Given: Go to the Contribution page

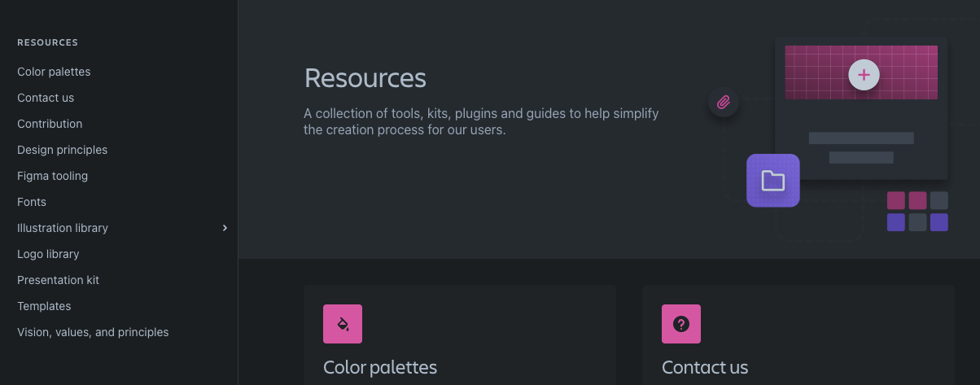Looking at the screenshot, I should [50, 124].
